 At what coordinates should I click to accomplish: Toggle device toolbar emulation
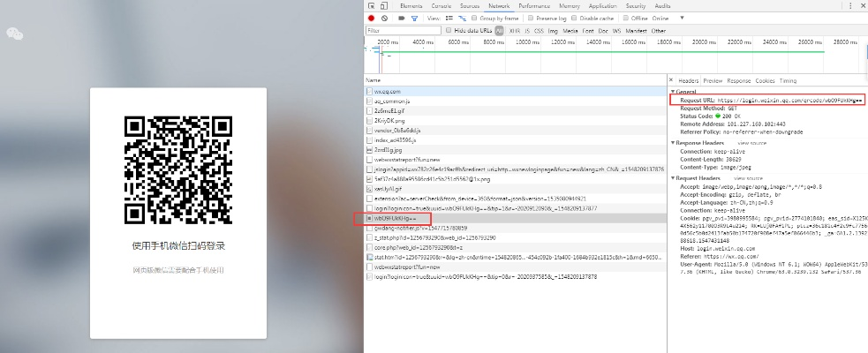(384, 5)
